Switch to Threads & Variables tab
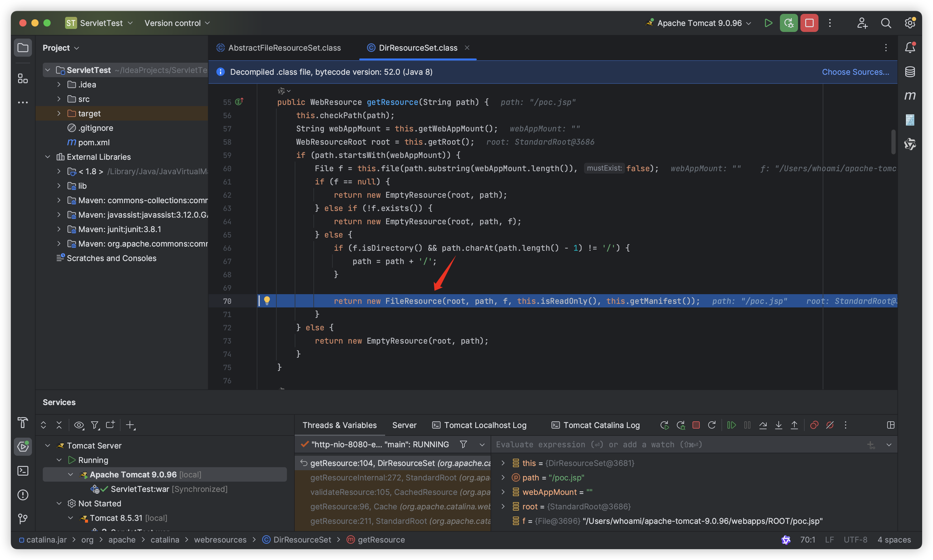Screen dimensions: 933x560 click(340, 425)
